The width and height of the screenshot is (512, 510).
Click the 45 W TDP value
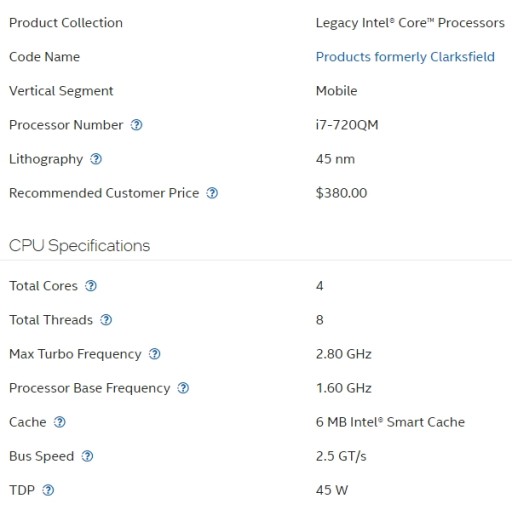pos(332,490)
